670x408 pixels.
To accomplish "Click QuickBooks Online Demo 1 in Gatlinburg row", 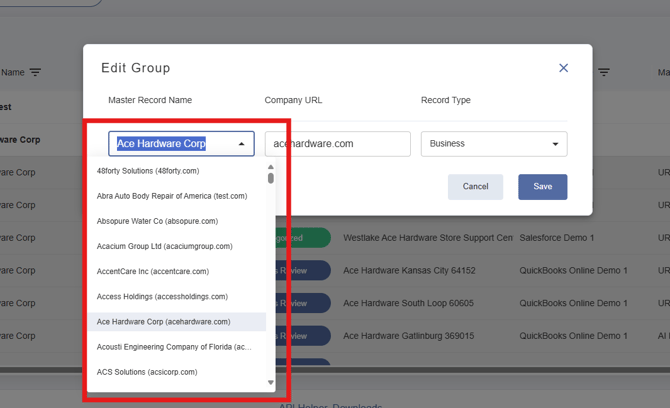I will tap(573, 336).
